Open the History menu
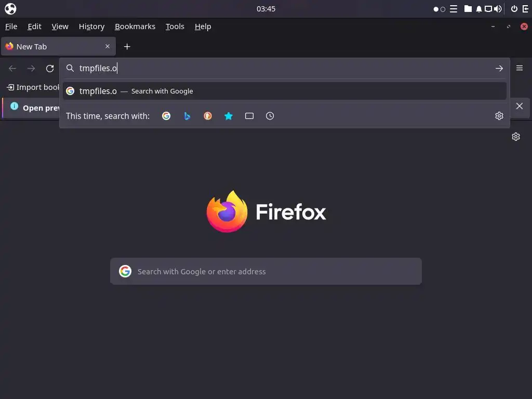Image resolution: width=532 pixels, height=399 pixels. tap(91, 26)
